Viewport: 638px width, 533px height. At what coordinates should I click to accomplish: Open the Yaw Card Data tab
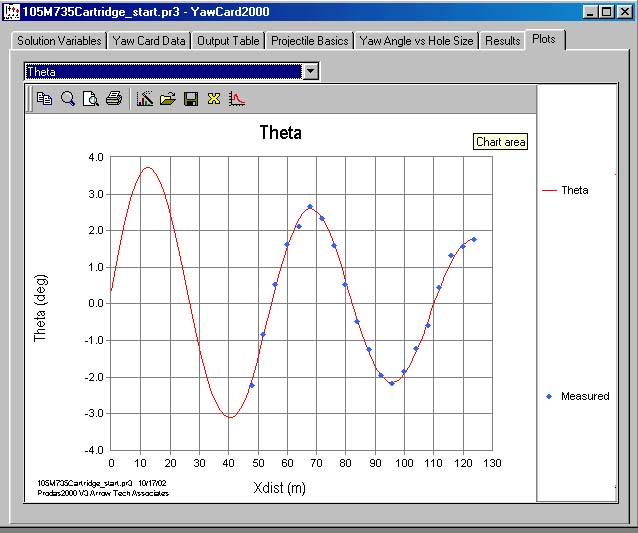pyautogui.click(x=149, y=41)
